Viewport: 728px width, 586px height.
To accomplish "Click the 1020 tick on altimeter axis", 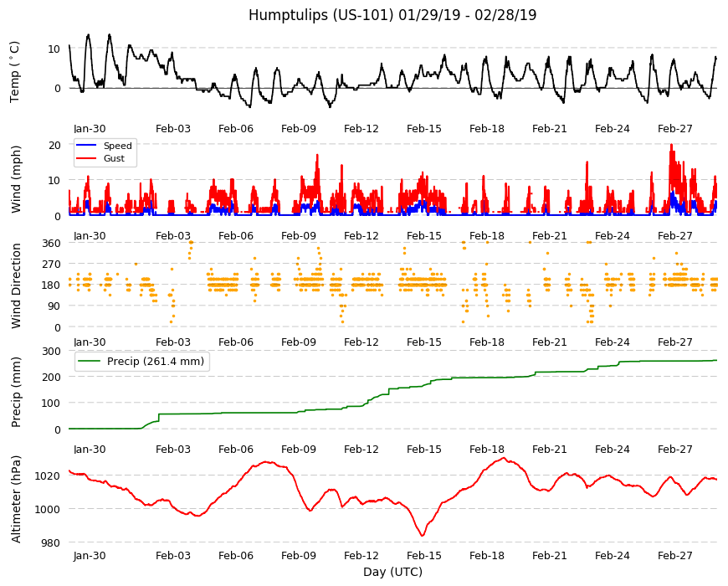I will point(48,475).
